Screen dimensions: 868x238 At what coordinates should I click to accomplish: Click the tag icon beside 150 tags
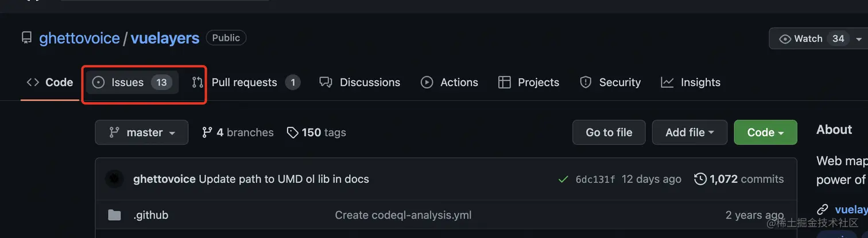click(292, 132)
